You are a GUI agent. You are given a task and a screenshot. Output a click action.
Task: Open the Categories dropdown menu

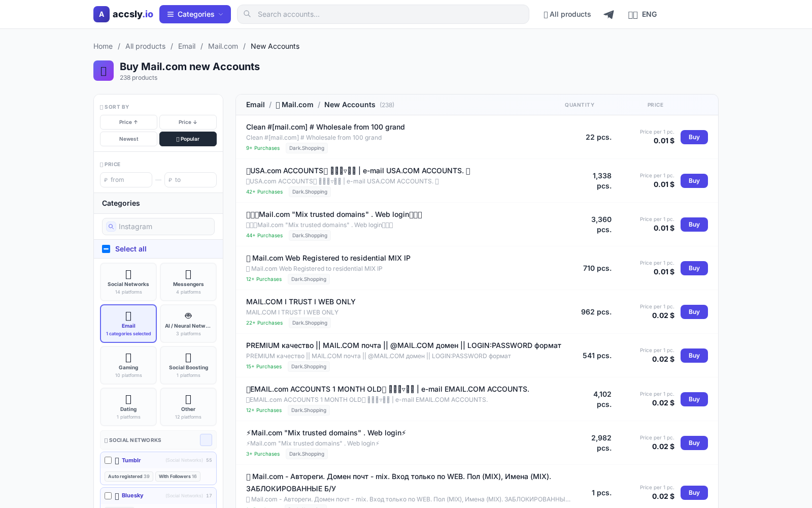[195, 14]
